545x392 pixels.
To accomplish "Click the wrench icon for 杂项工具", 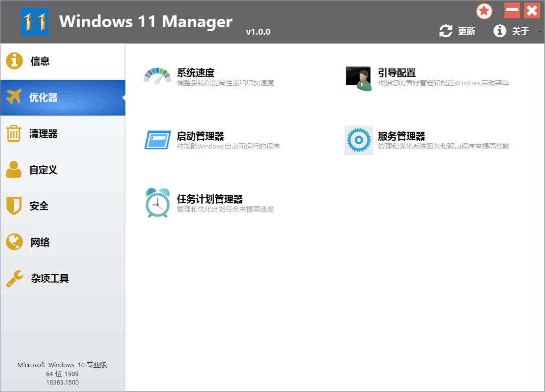I will pyautogui.click(x=15, y=278).
